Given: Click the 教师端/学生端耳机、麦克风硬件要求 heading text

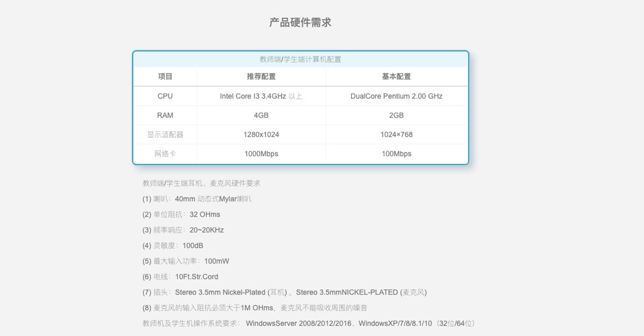Looking at the screenshot, I should click(x=201, y=183).
